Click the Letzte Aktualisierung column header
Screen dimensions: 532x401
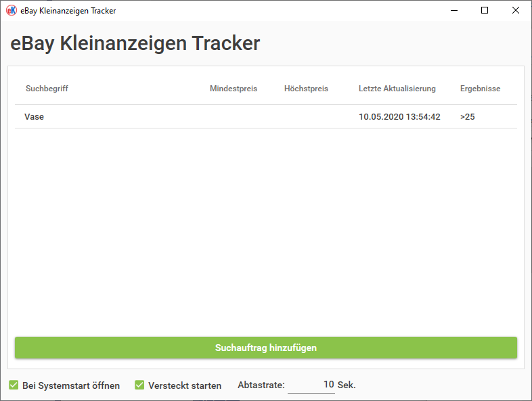click(x=397, y=89)
